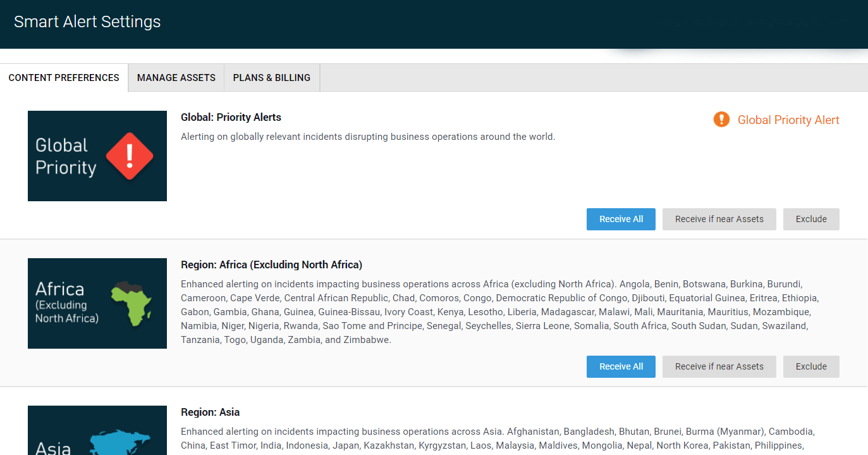Open the Manage Assets tab

[x=176, y=78]
